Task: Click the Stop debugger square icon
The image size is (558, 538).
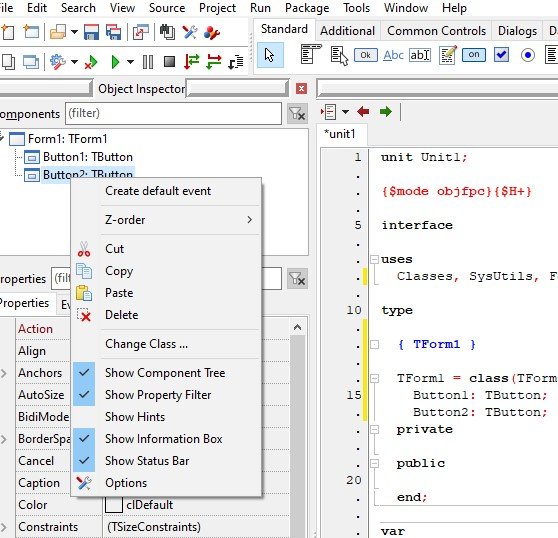Action: (x=169, y=62)
